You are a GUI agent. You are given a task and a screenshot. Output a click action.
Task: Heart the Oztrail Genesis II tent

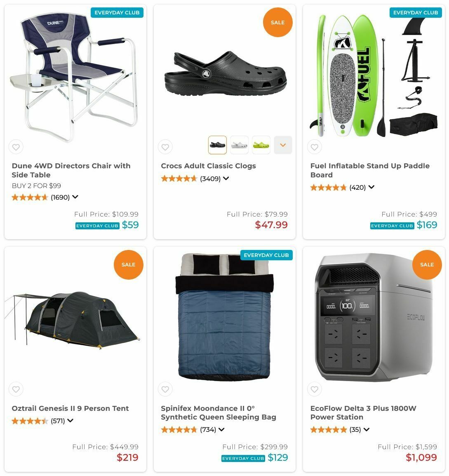pyautogui.click(x=16, y=389)
